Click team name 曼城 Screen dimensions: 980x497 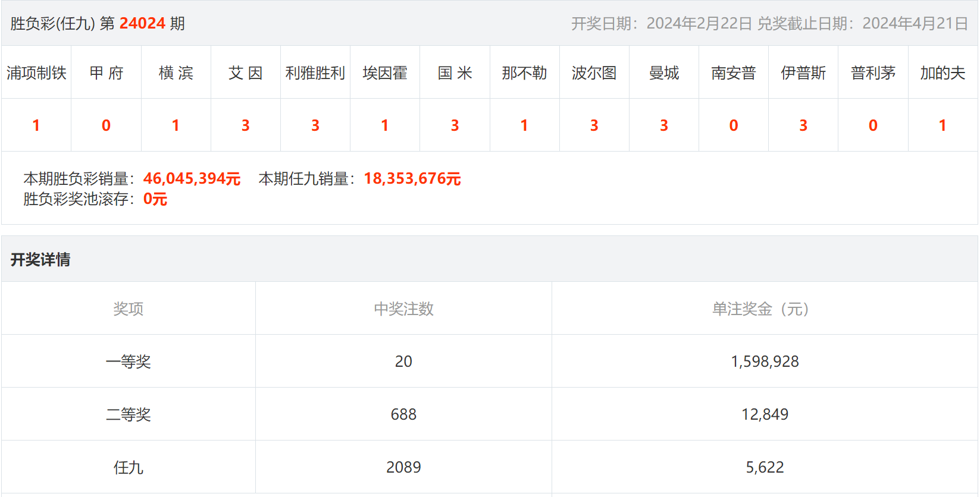point(663,73)
